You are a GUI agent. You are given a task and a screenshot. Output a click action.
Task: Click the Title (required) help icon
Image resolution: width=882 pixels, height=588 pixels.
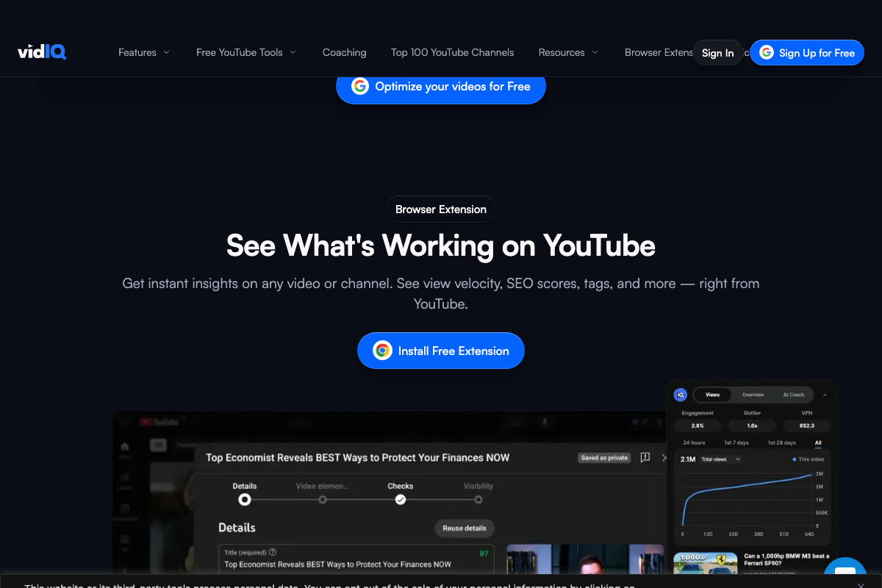coord(273,552)
